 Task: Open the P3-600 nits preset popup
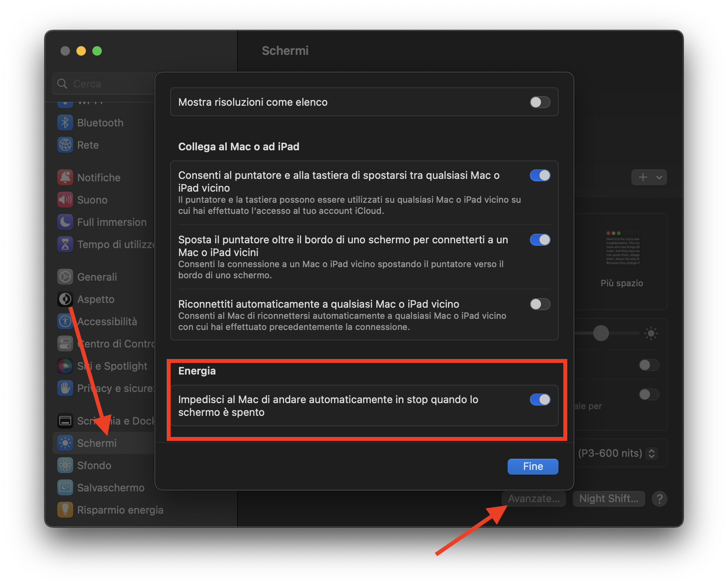tap(652, 453)
